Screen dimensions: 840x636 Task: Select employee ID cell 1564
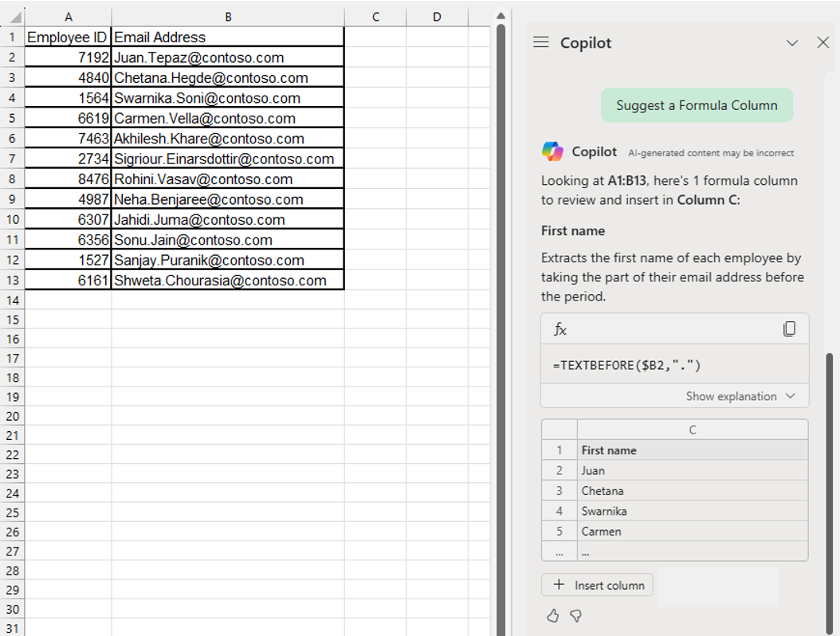68,98
